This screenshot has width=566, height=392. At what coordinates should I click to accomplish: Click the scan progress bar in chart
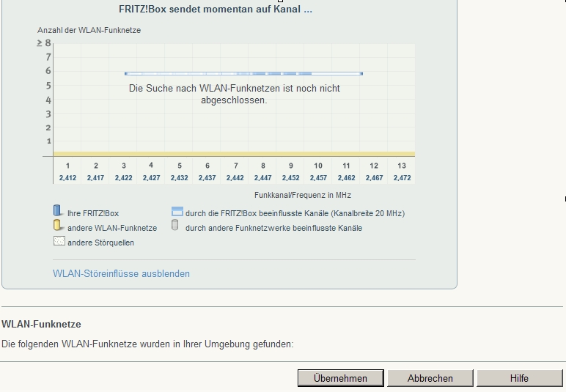243,73
